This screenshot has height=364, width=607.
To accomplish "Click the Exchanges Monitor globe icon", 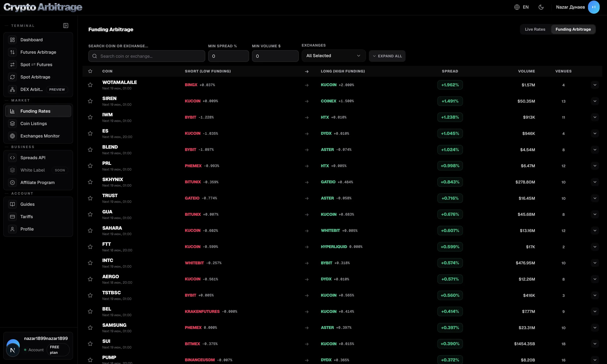I will pos(13,136).
